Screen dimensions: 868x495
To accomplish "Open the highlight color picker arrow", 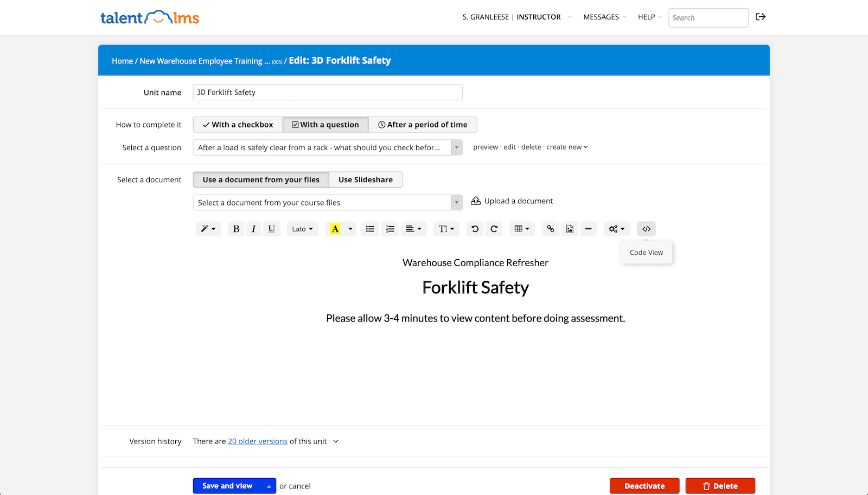I will coord(350,229).
